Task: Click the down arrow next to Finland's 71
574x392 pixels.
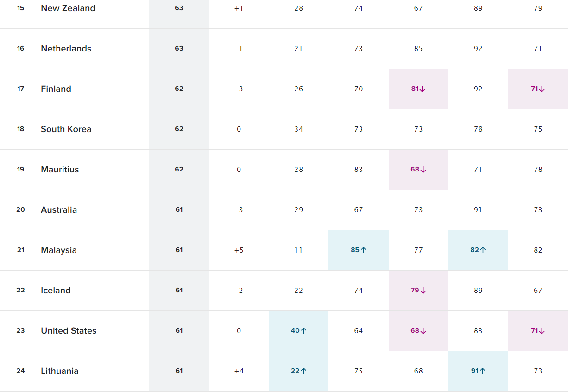Action: point(542,89)
